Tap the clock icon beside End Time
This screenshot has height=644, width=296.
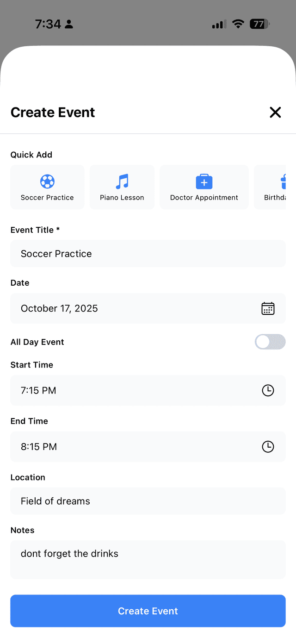pos(268,446)
